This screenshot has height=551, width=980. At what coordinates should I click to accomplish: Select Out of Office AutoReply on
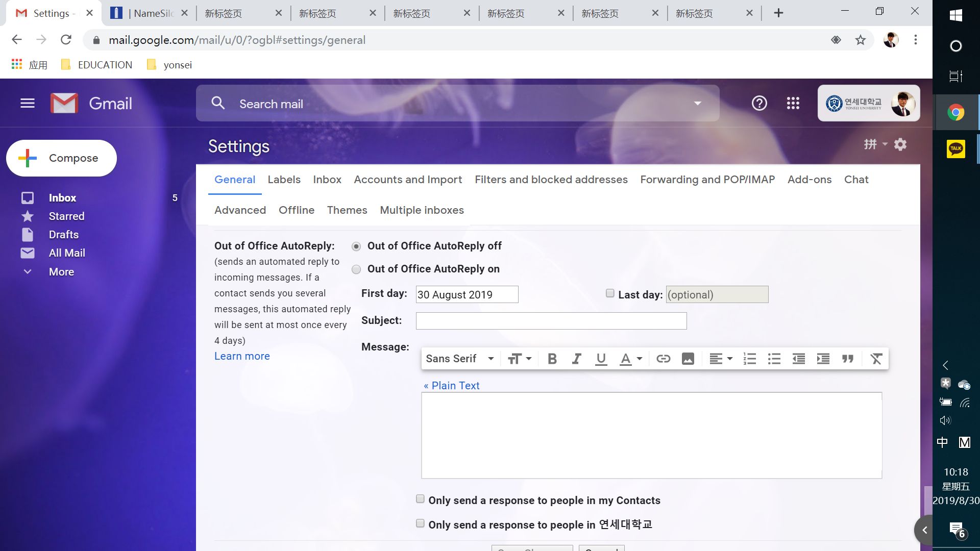click(356, 269)
